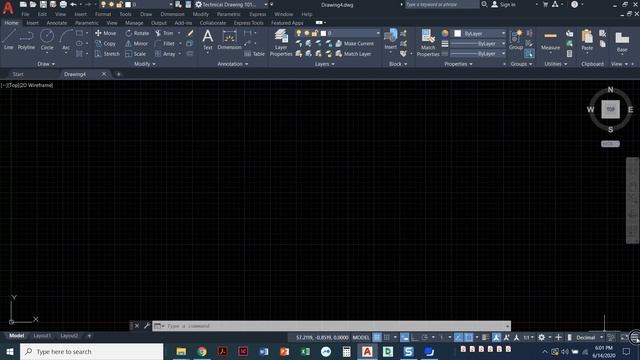Click Sign In
The image size is (640, 360).
504,4
